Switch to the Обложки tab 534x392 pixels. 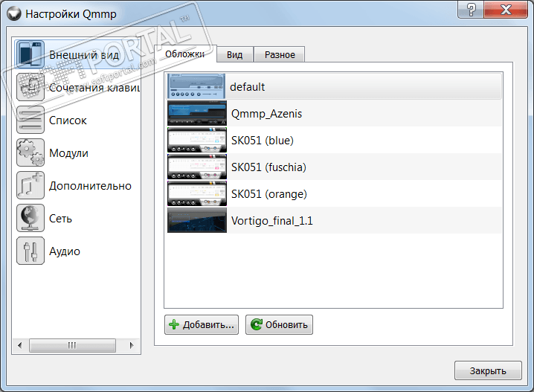click(185, 54)
